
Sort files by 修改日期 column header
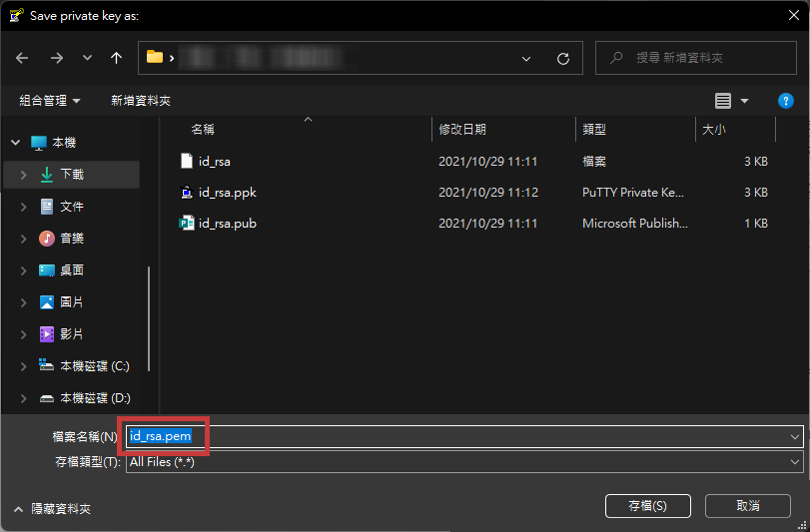coord(462,130)
